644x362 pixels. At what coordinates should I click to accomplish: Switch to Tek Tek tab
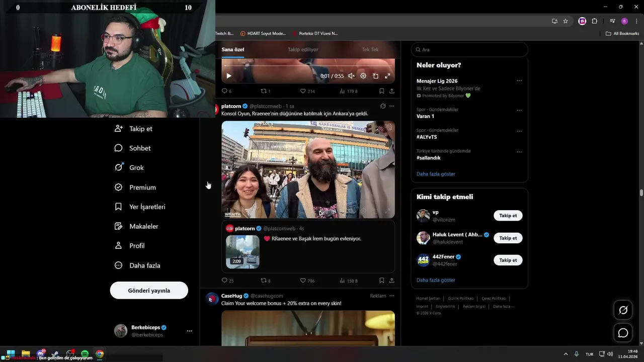370,49
